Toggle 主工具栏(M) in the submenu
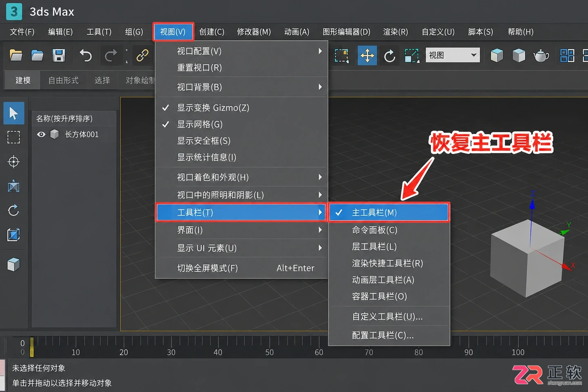This screenshot has height=392, width=588. [389, 212]
